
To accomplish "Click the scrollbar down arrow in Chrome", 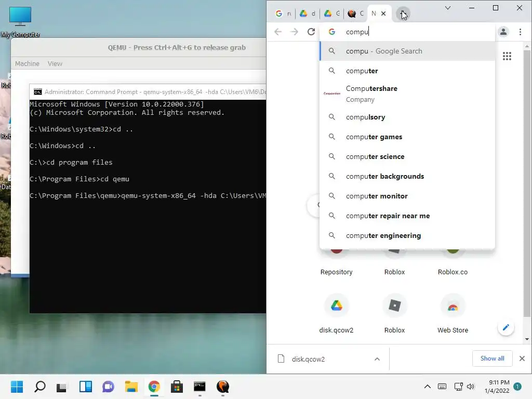I will [x=527, y=339].
